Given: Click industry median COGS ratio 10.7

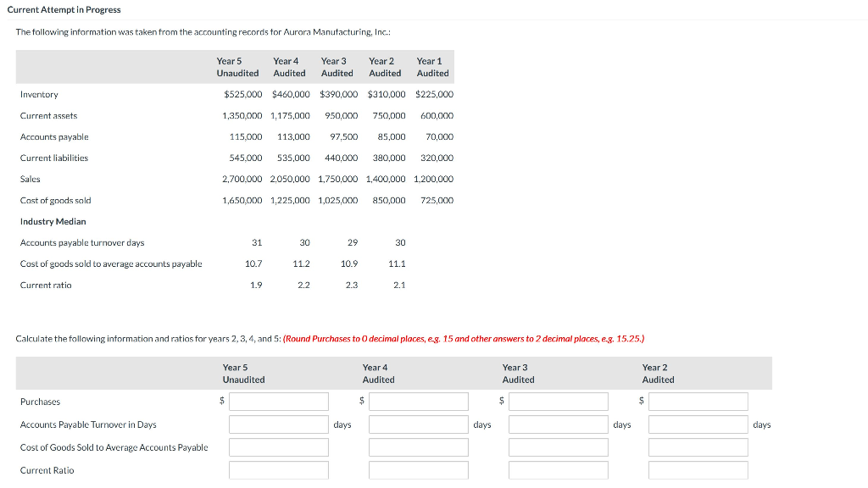Looking at the screenshot, I should 253,264.
